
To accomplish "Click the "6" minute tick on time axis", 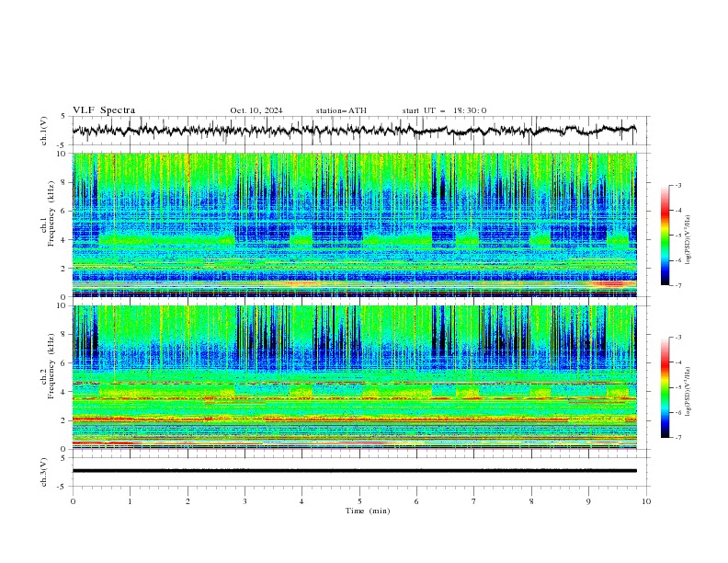I will click(416, 501).
